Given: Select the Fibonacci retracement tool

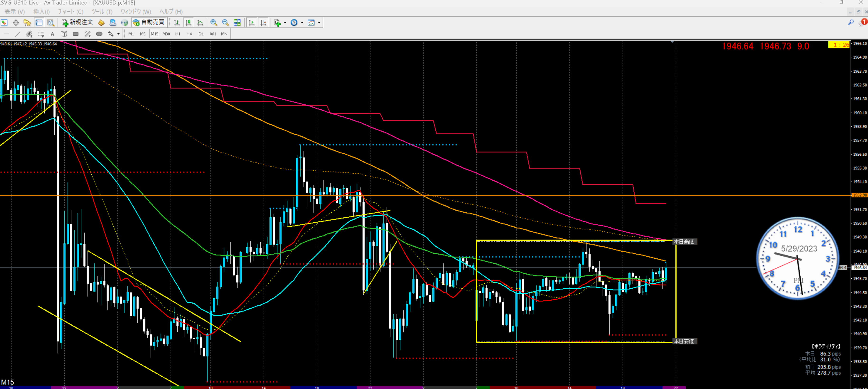Looking at the screenshot, I should [x=41, y=34].
